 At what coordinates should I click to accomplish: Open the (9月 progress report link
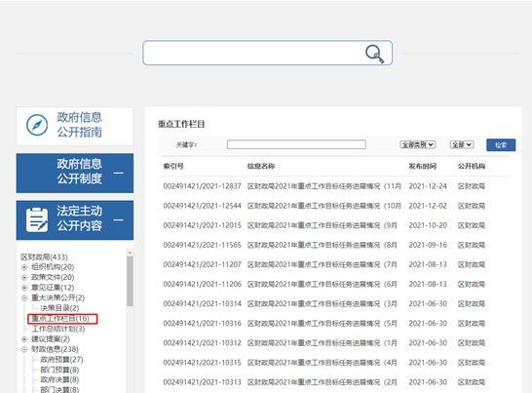[x=323, y=225]
